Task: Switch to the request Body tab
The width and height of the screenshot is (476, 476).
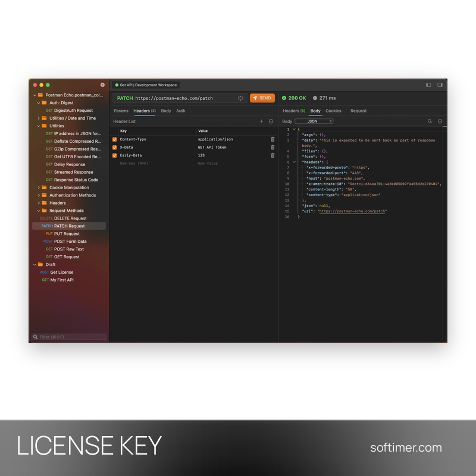Action: (x=166, y=111)
